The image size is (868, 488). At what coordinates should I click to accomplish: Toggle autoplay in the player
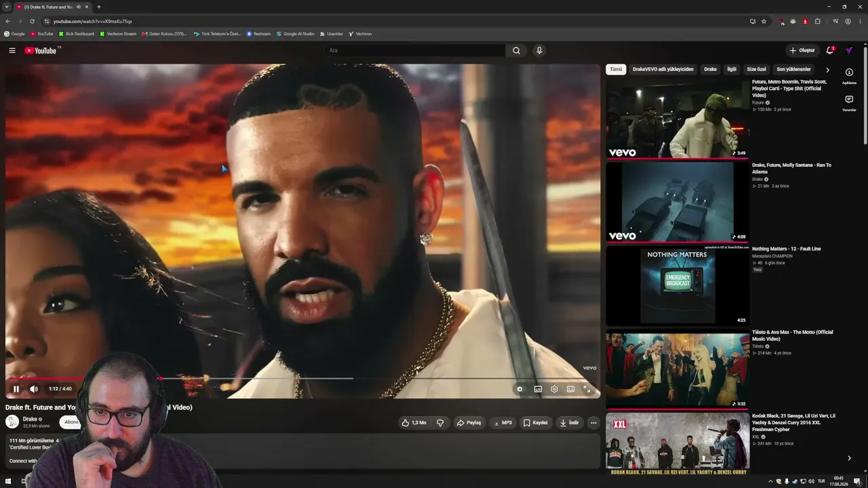519,389
